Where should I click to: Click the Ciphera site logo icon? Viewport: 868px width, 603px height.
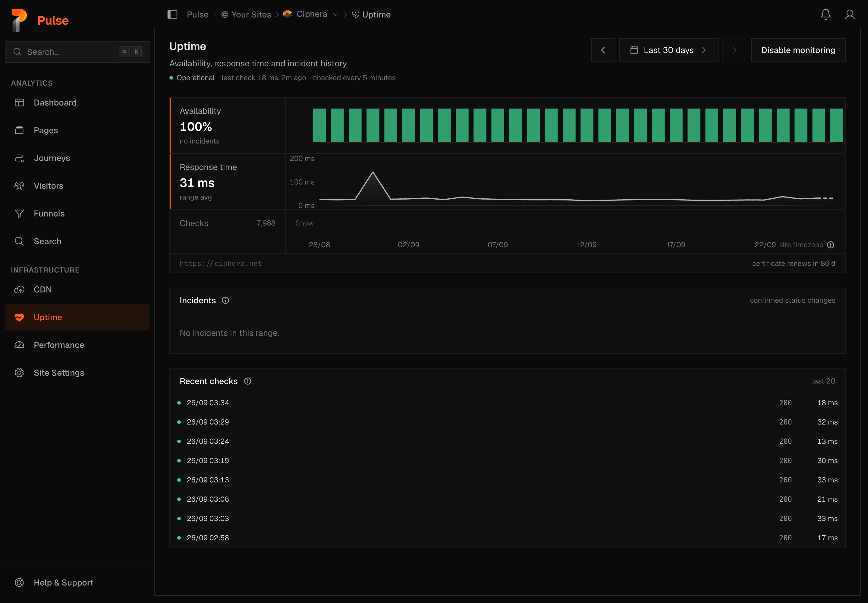click(288, 14)
